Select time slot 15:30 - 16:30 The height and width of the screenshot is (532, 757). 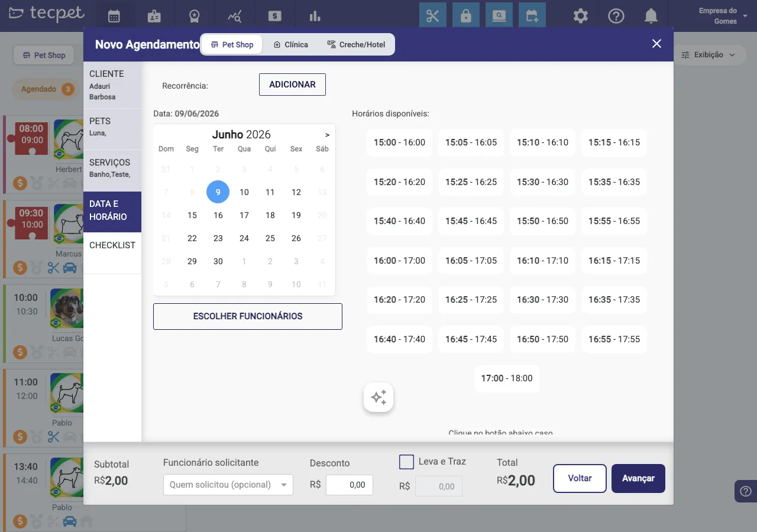542,182
